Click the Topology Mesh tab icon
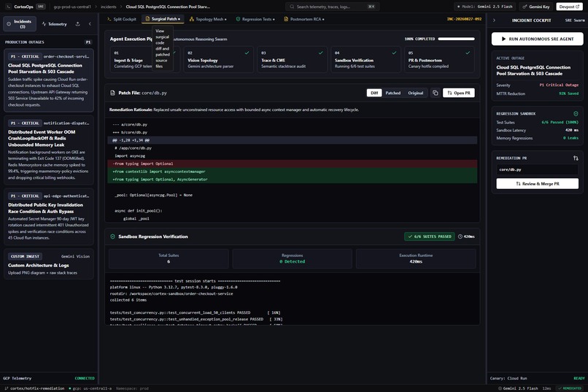Viewport: 588px width, 392px height. [x=192, y=19]
